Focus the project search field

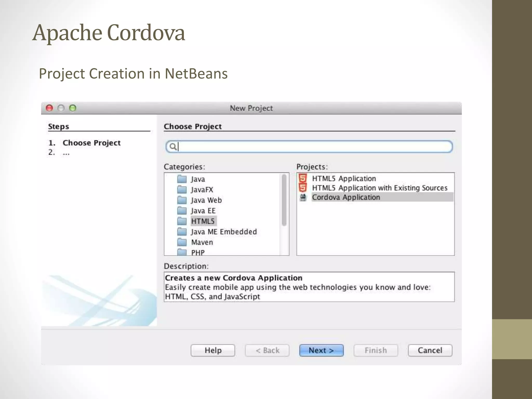[309, 147]
